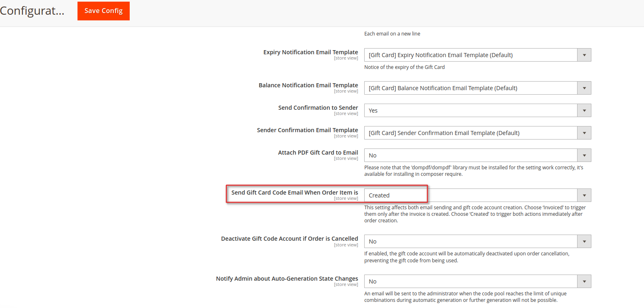This screenshot has height=308, width=644.
Task: Open Attach PDF Gift Card to Email dropdown
Action: (478, 155)
